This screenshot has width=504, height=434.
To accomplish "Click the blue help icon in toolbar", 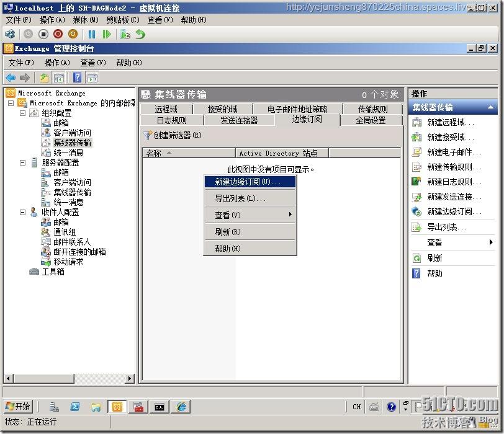I will pos(78,77).
